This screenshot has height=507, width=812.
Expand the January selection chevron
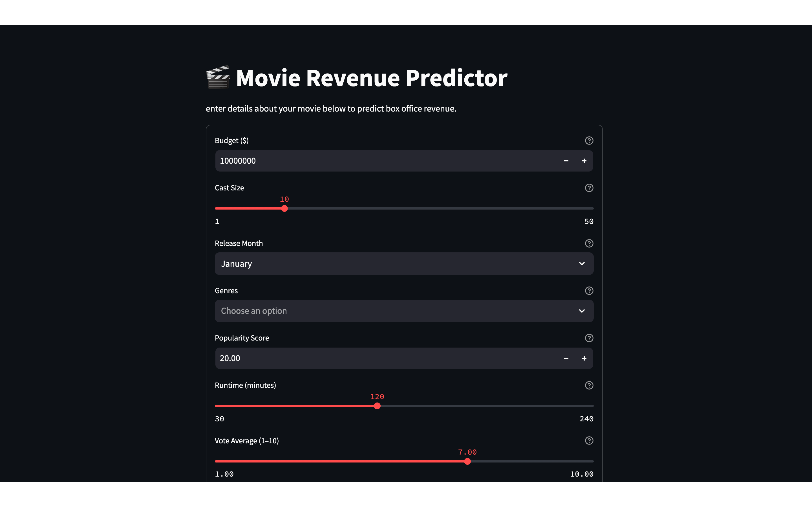pyautogui.click(x=582, y=264)
